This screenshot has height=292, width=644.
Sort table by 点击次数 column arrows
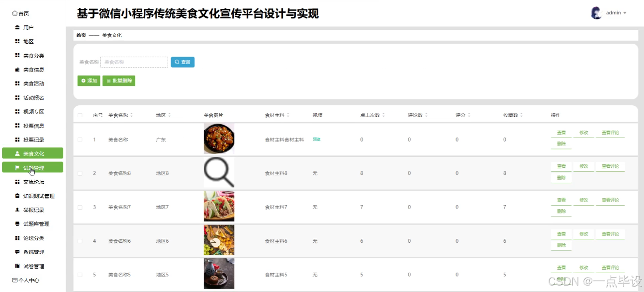[x=383, y=115]
